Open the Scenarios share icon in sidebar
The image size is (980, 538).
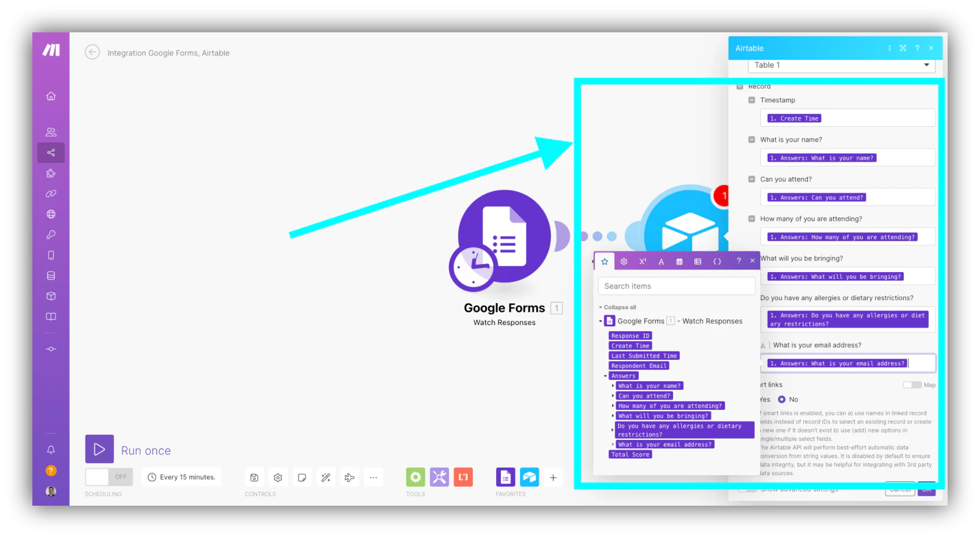point(51,152)
